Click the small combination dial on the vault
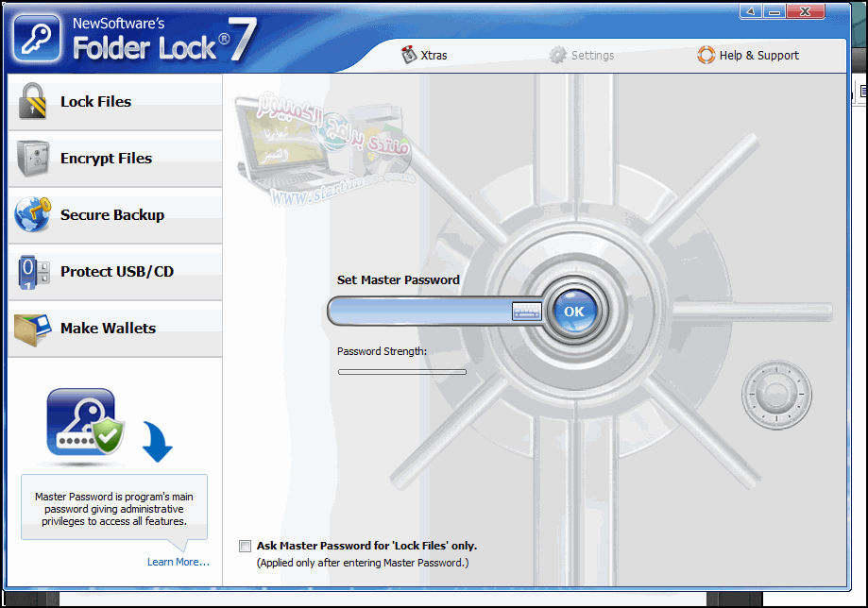This screenshot has width=868, height=608. coord(776,395)
